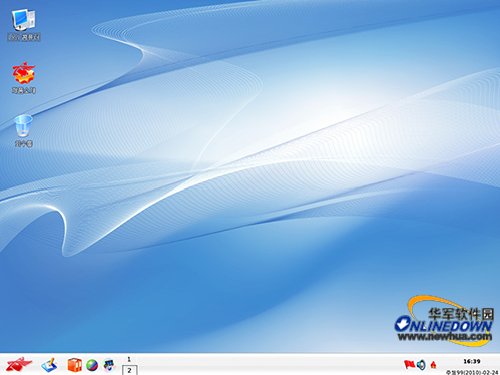Select the label under red star shortcut
Image resolution: width=500 pixels, height=375 pixels.
click(24, 90)
